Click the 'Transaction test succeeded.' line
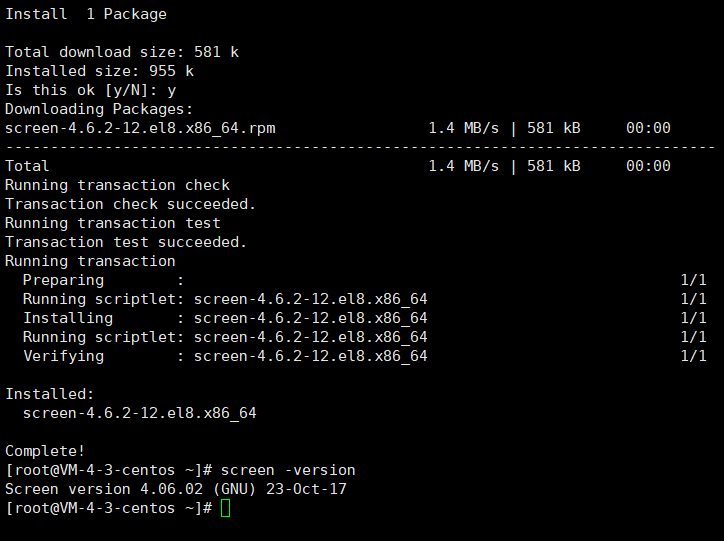This screenshot has height=541, width=724. pyautogui.click(x=126, y=242)
